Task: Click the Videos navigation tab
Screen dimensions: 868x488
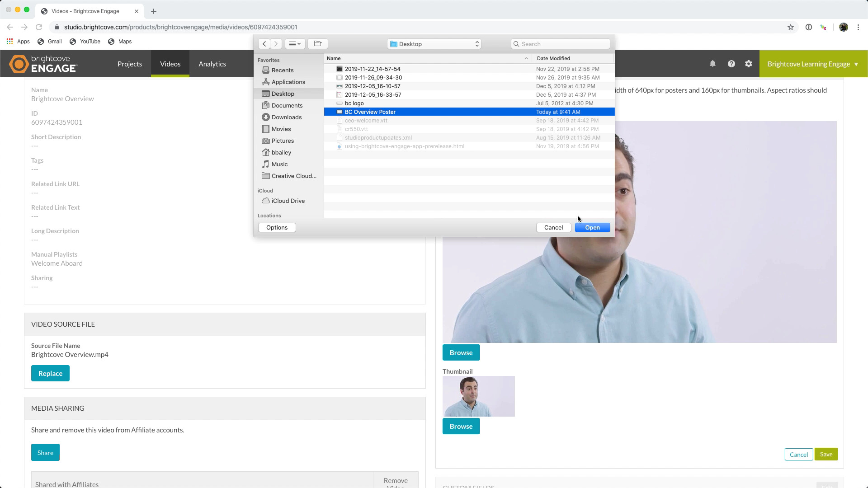Action: pyautogui.click(x=170, y=64)
